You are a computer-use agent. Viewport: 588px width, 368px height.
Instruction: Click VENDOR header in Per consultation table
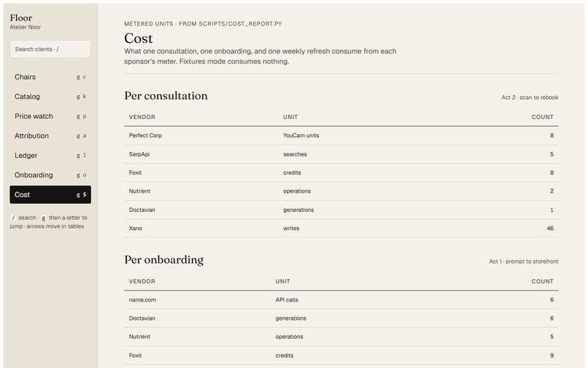coord(142,117)
